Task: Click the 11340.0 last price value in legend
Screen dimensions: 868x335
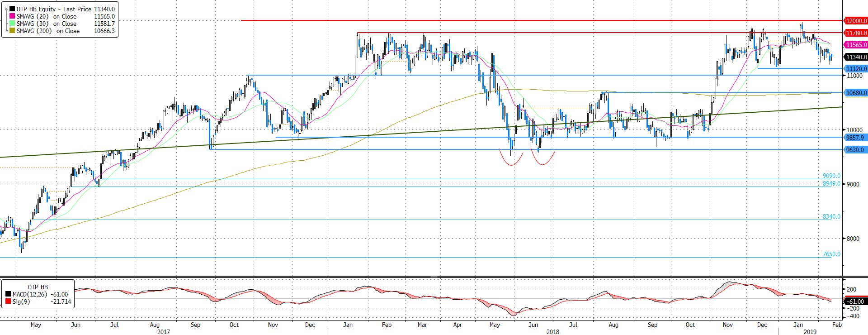Action: [x=104, y=9]
